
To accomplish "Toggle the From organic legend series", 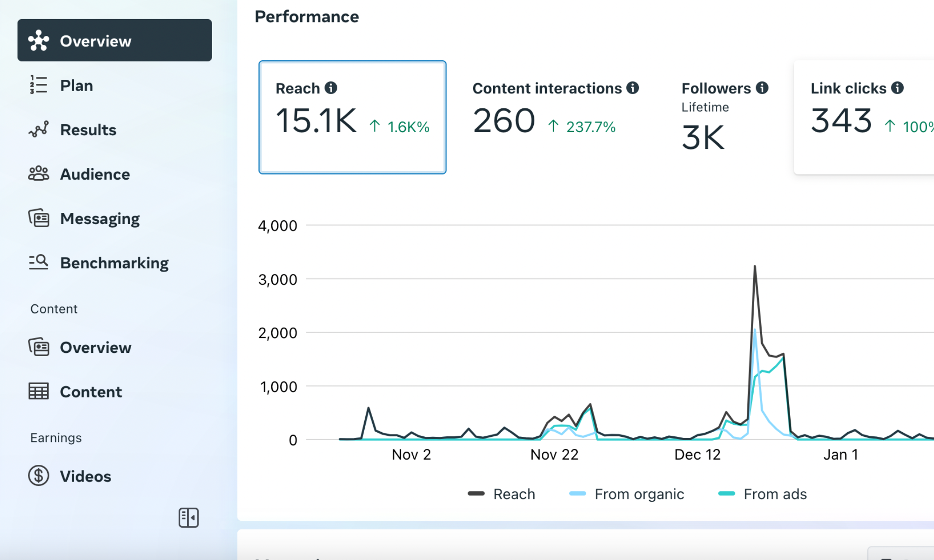I will pos(639,494).
